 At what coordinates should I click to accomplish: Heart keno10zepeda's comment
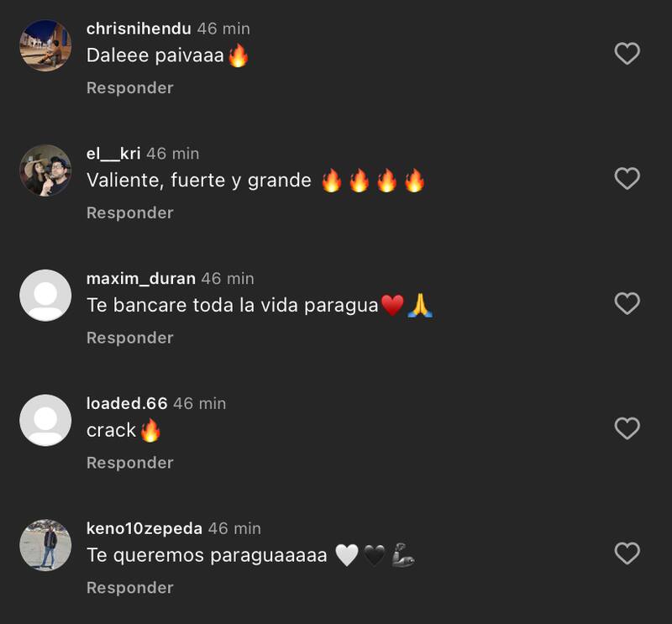click(x=627, y=553)
